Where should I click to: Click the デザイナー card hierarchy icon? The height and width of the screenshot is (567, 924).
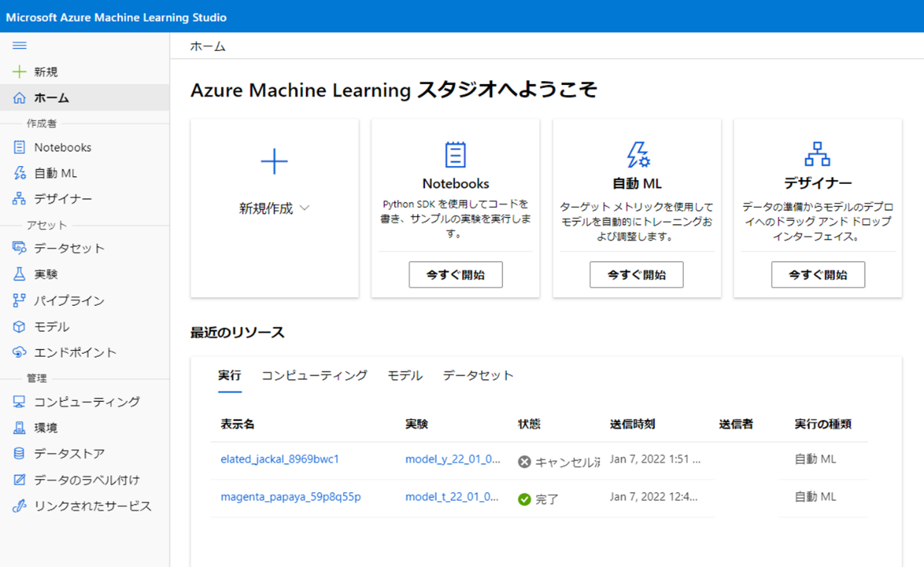pos(817,154)
